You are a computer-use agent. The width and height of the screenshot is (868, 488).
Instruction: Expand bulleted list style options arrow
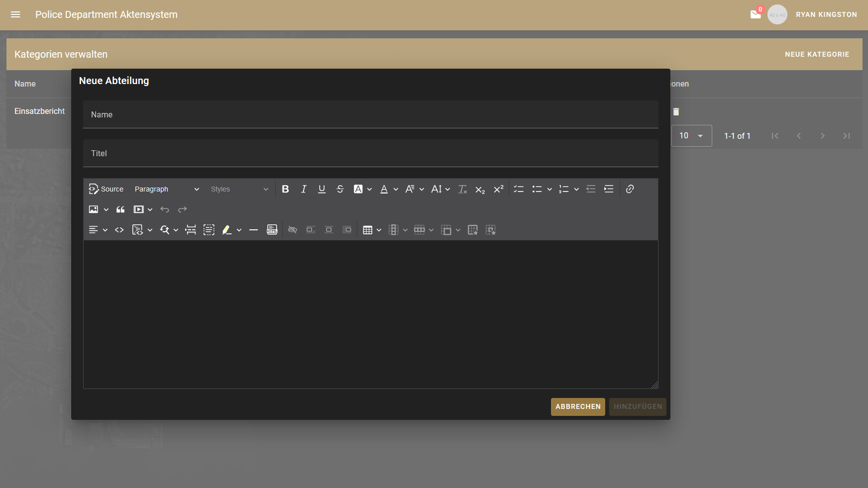[x=549, y=189]
